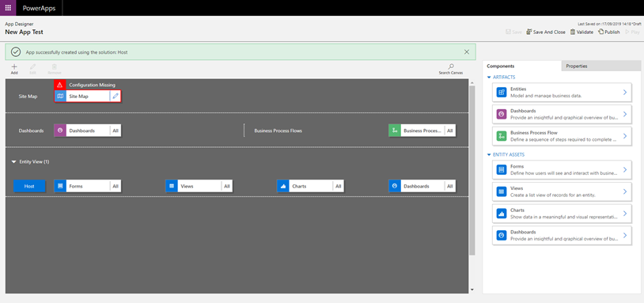This screenshot has height=303, width=644.
Task: Open the app launcher waffle icon
Action: [x=8, y=8]
